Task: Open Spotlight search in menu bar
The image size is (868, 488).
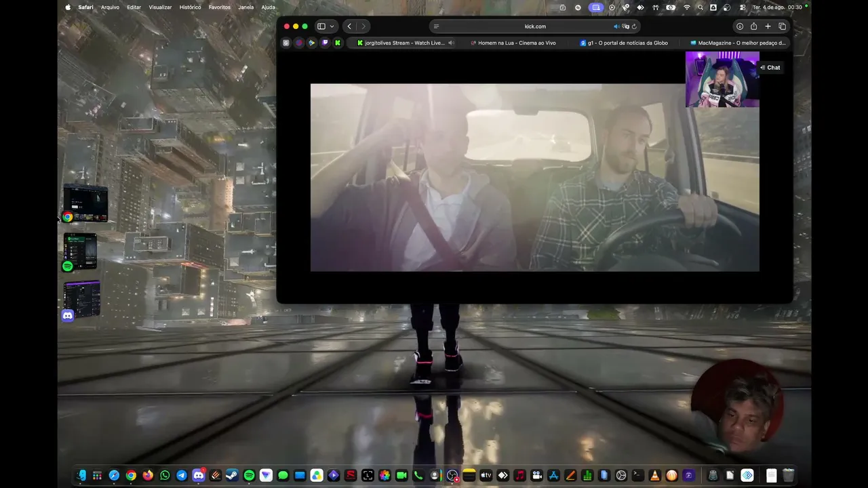Action: (x=701, y=7)
